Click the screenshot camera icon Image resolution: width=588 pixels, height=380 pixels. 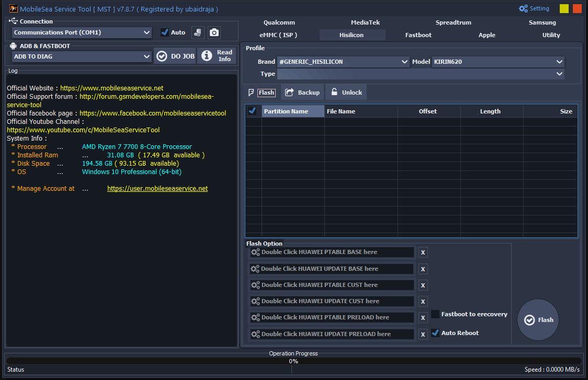pyautogui.click(x=214, y=32)
